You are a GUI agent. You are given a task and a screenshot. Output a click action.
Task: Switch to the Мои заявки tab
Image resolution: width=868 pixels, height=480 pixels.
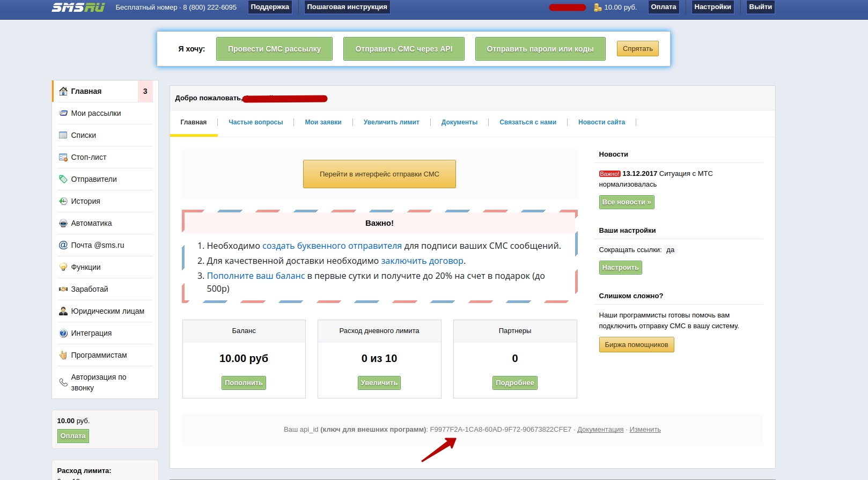tap(323, 122)
